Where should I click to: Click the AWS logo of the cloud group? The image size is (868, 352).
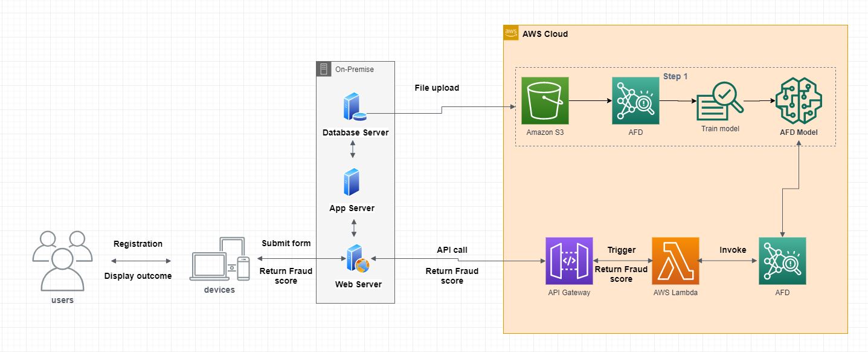click(511, 33)
